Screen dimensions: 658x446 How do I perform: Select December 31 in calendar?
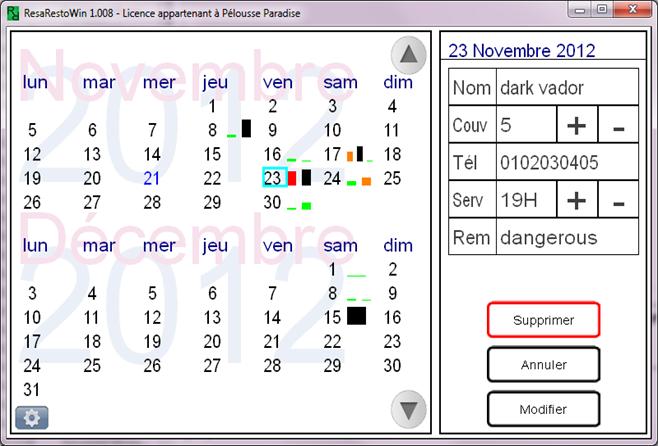click(x=32, y=390)
